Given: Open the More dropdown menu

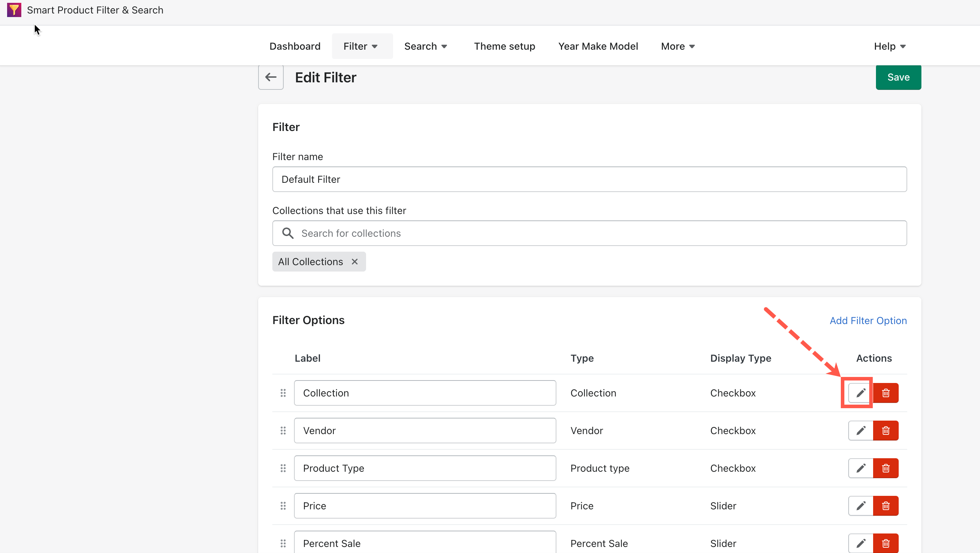Looking at the screenshot, I should pyautogui.click(x=677, y=46).
